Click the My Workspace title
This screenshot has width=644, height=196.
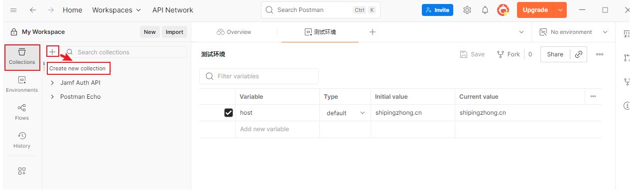tap(43, 32)
